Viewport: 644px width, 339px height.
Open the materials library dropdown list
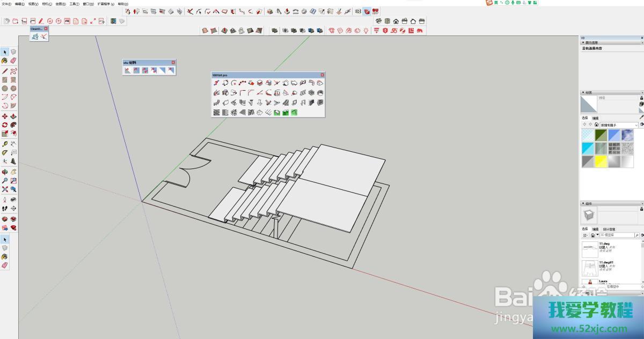pos(636,124)
